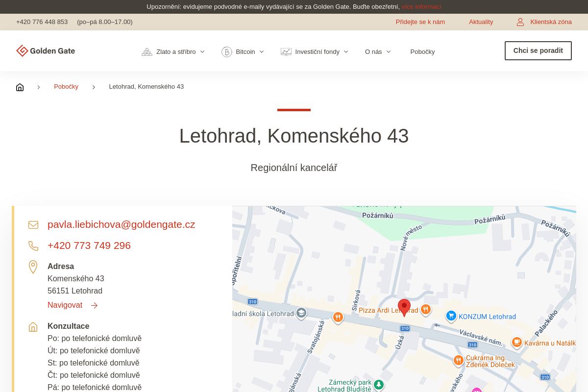Click the school marker on map
Image resolution: width=588 pixels, height=392 pixels.
point(301,313)
